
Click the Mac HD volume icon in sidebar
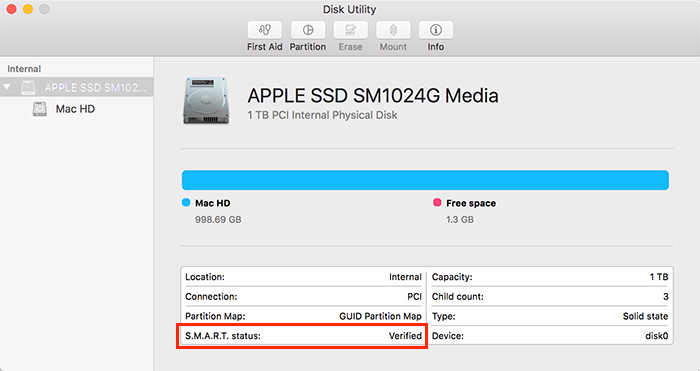click(40, 109)
